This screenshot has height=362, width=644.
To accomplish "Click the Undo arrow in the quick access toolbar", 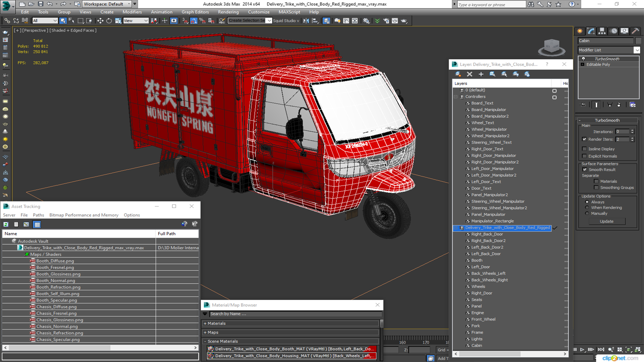I will coord(50,4).
